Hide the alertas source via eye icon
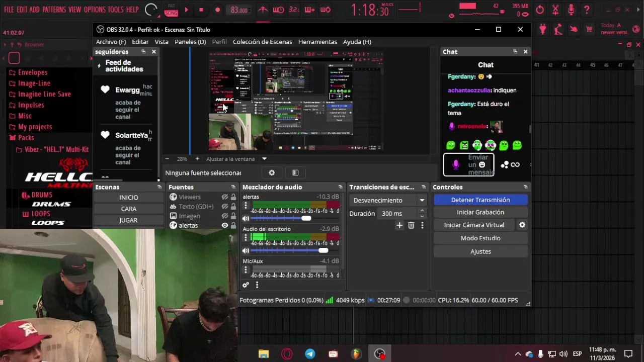 click(x=225, y=226)
